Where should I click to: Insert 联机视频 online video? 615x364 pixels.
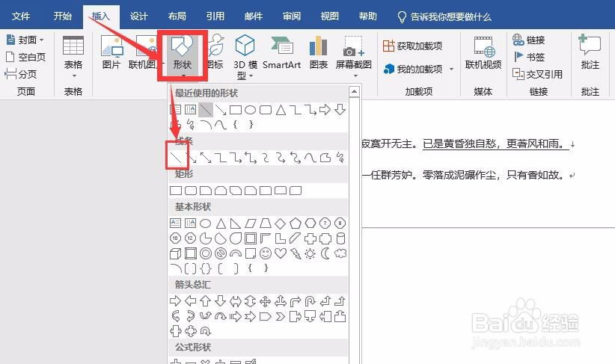pyautogui.click(x=483, y=53)
